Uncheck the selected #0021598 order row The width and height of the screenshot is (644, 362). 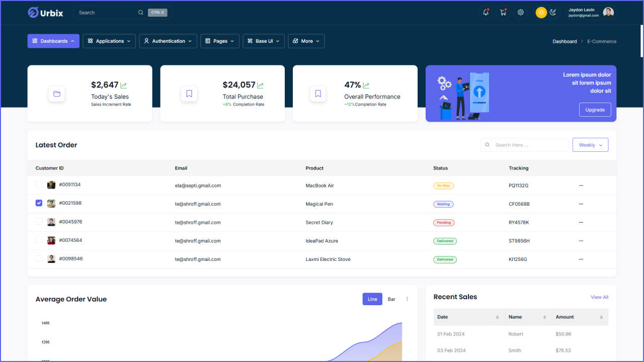click(x=39, y=203)
